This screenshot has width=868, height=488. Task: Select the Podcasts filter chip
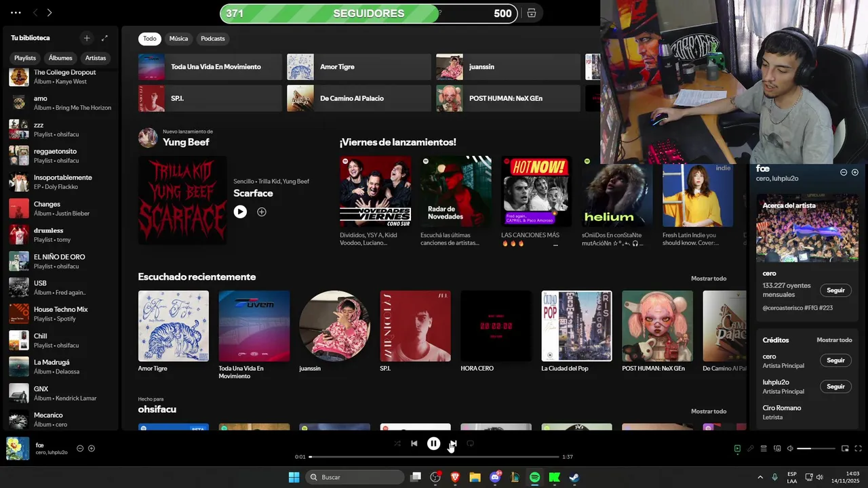tap(213, 39)
